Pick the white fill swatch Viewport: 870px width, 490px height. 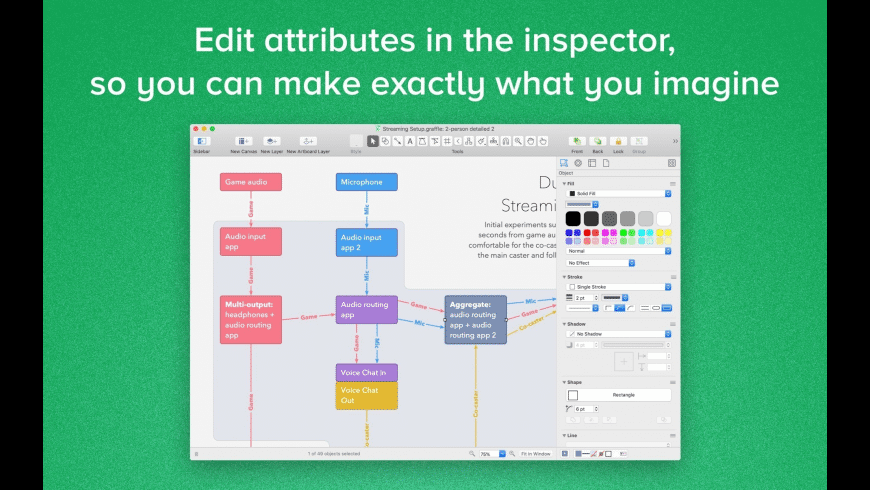point(664,219)
